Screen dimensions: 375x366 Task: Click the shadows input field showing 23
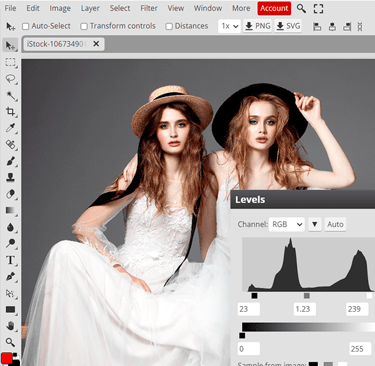point(249,309)
